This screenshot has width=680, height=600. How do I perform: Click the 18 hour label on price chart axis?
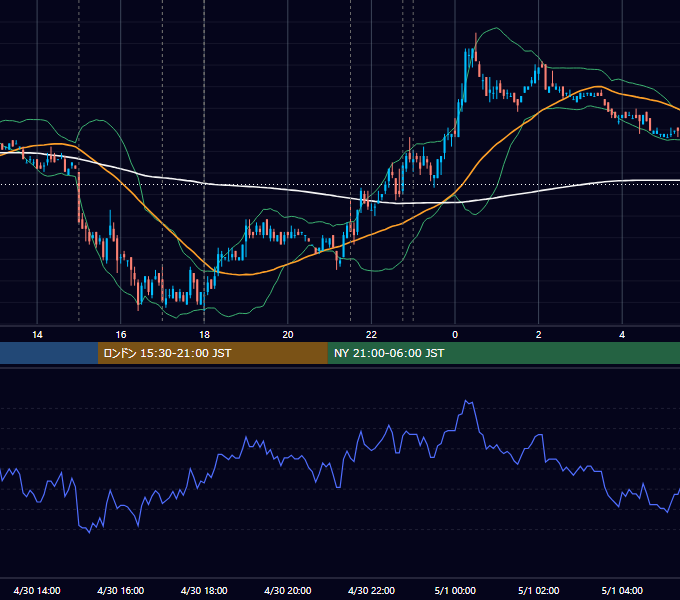coord(204,335)
